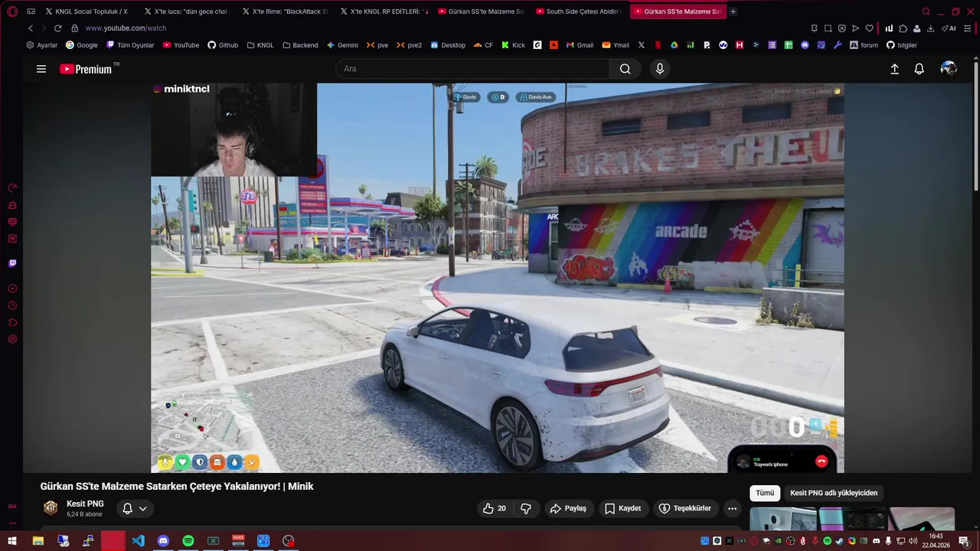Screen dimensions: 980x551
Task: Open Google bookmark
Action: [81, 45]
